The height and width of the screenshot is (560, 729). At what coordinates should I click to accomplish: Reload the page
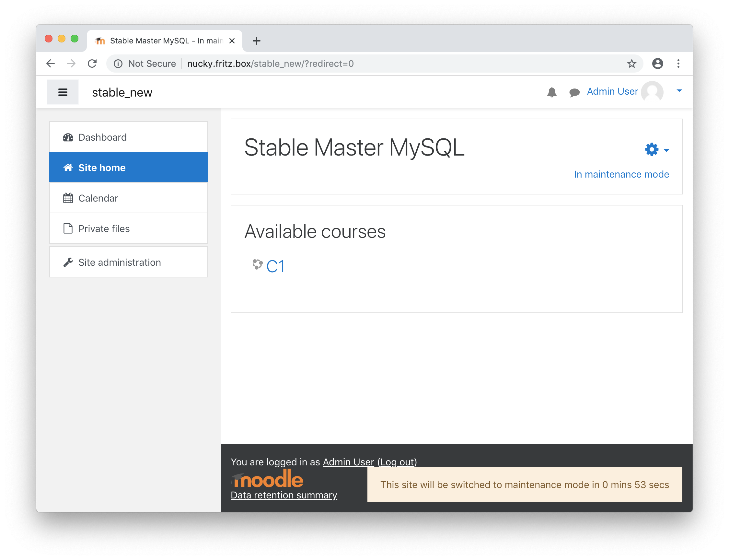(x=92, y=63)
